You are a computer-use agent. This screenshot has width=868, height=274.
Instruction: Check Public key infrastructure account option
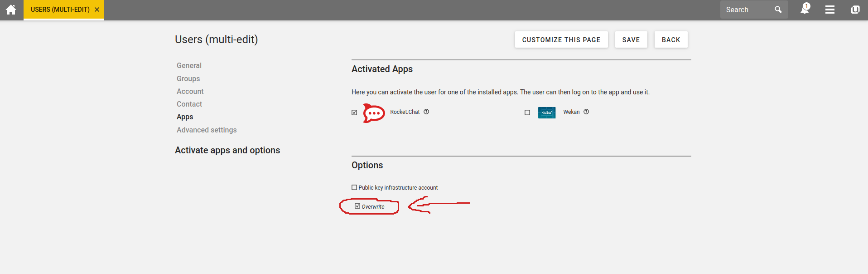pyautogui.click(x=354, y=187)
